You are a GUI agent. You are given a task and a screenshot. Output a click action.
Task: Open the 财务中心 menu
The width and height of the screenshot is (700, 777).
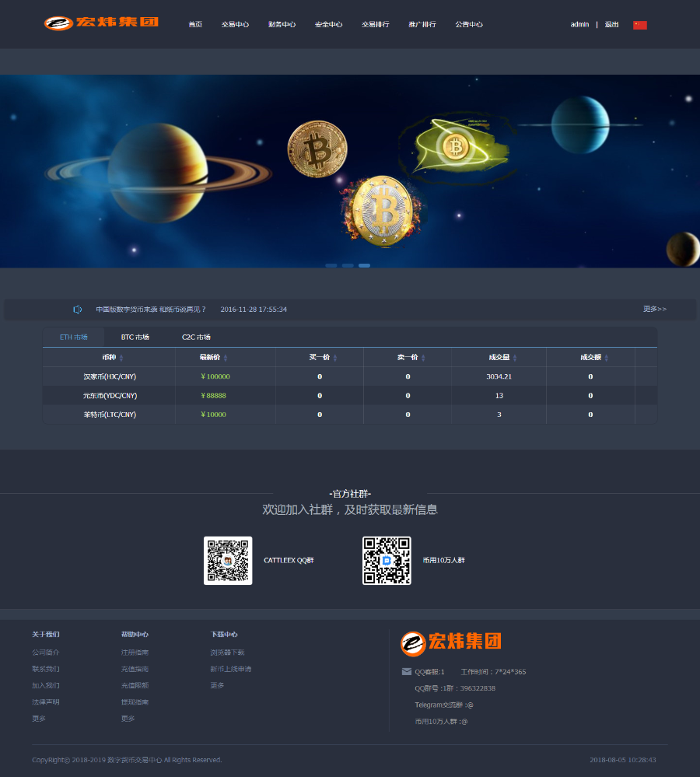tap(282, 24)
